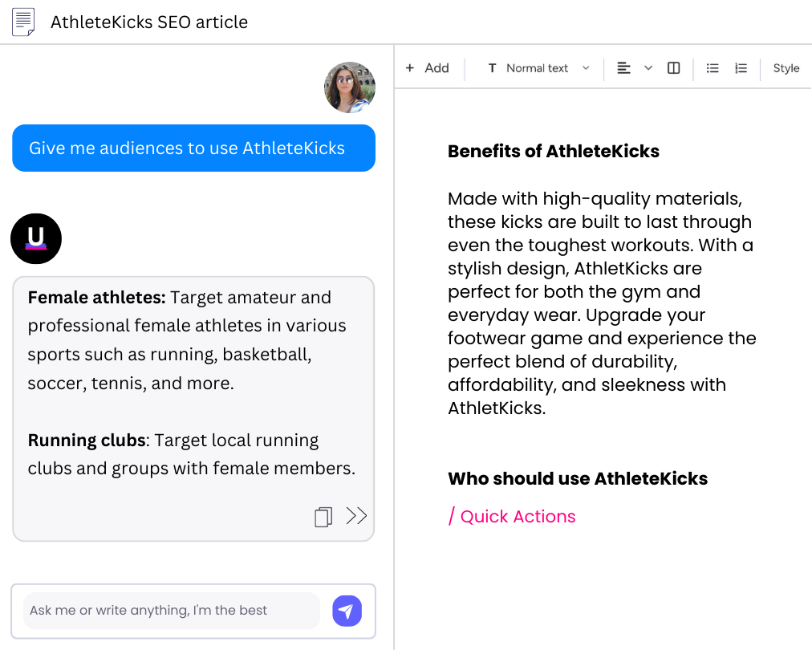Viewport: 812px width, 650px height.
Task: Click the 'Ask me or write anything' input
Action: click(171, 611)
